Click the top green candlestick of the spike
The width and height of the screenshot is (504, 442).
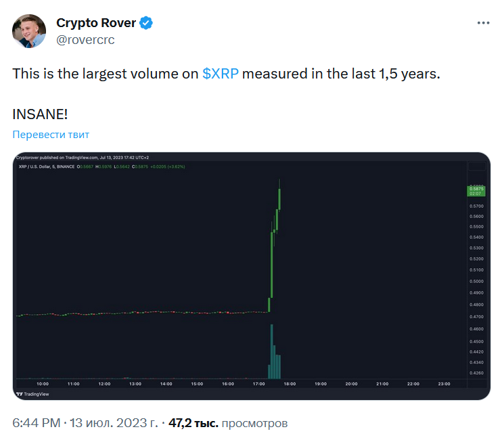point(279,198)
